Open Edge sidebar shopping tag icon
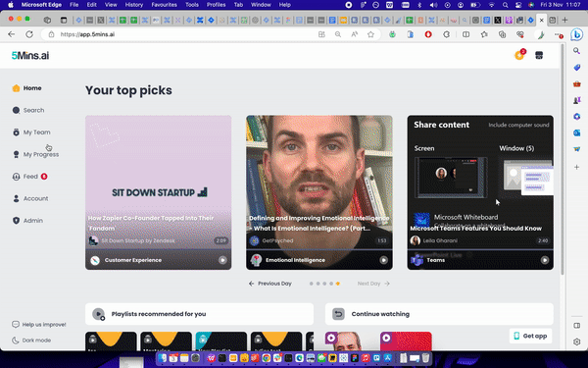 pyautogui.click(x=577, y=67)
